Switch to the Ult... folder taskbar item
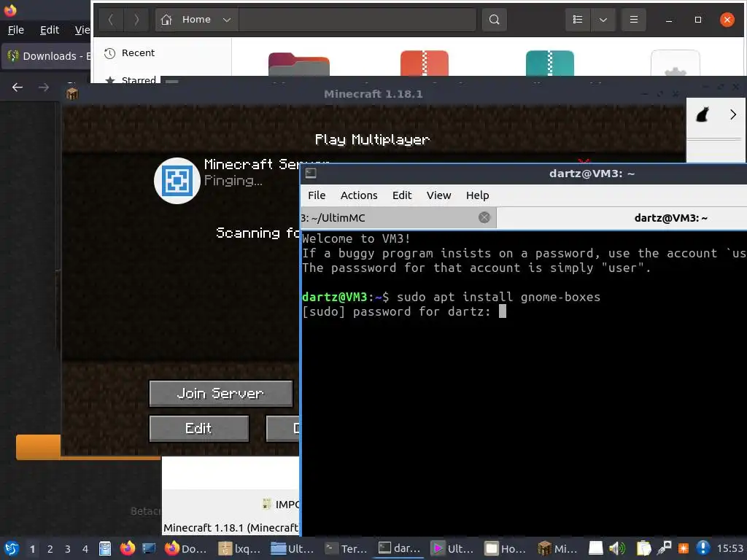 point(293,548)
